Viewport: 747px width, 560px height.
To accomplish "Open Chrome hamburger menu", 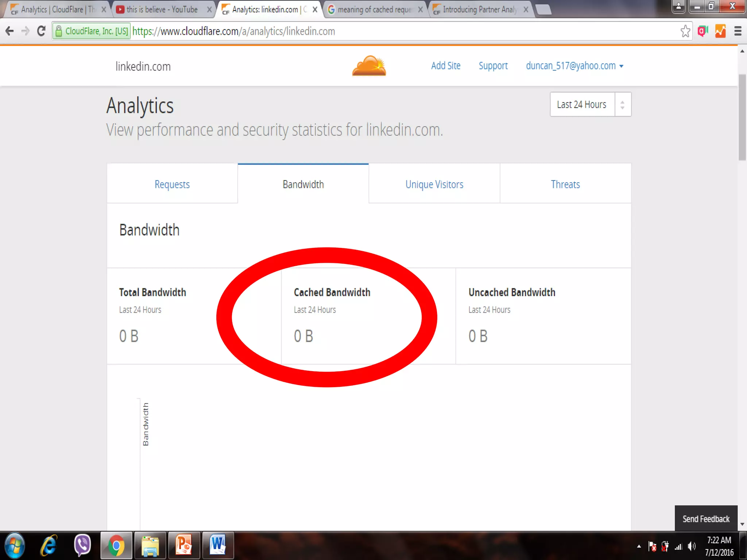I will [738, 31].
